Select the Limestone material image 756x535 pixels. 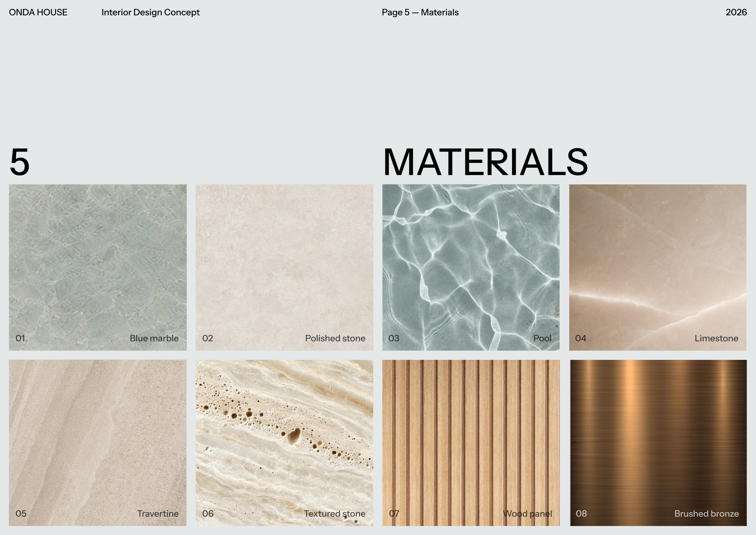pyautogui.click(x=658, y=267)
